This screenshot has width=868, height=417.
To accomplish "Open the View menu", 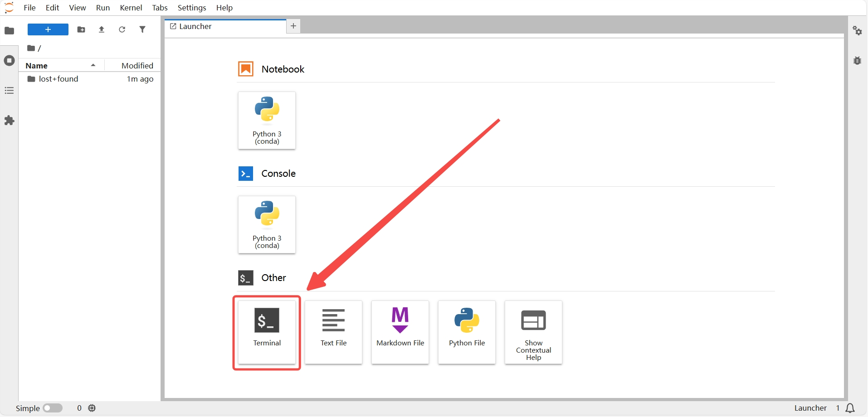I will [x=78, y=8].
